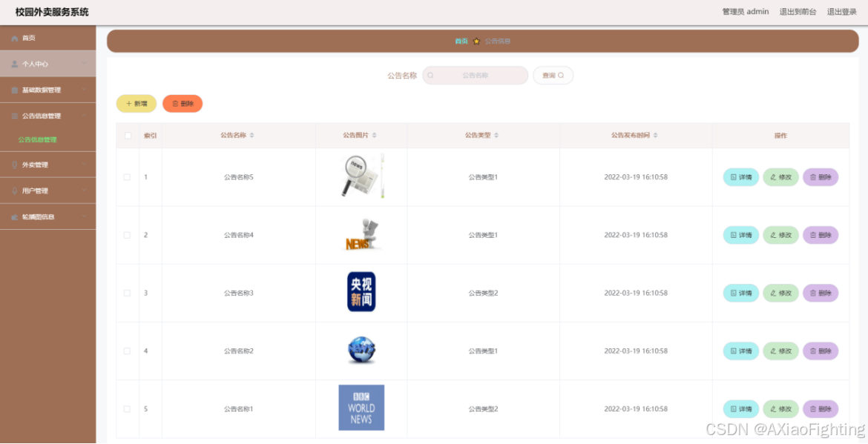Click 退出到前台 in the top bar
Viewport: 868px width, 444px height.
[x=798, y=12]
